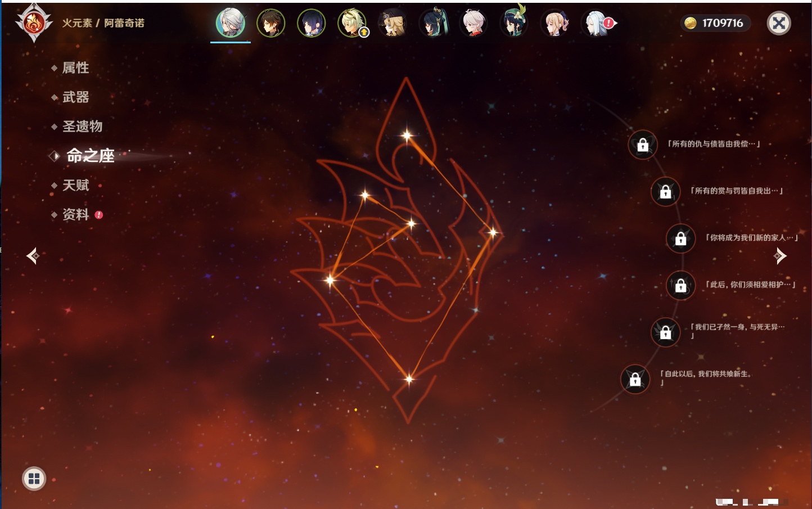The width and height of the screenshot is (812, 509).
Task: Select the Arlecchino avatar with the blue underline
Action: tap(231, 23)
